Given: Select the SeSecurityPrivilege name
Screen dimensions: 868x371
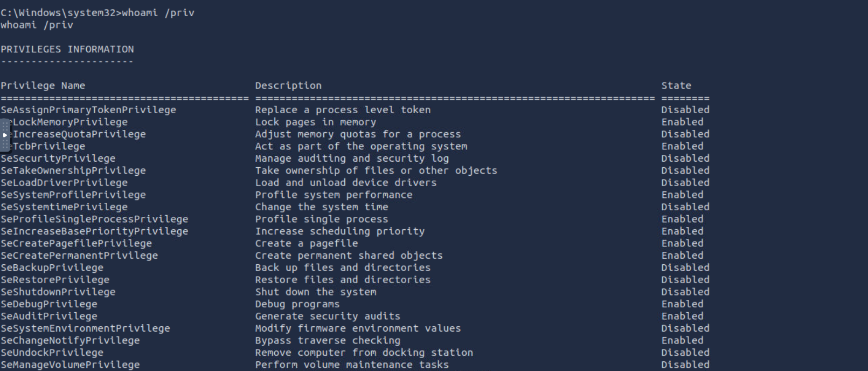Looking at the screenshot, I should click(58, 159).
